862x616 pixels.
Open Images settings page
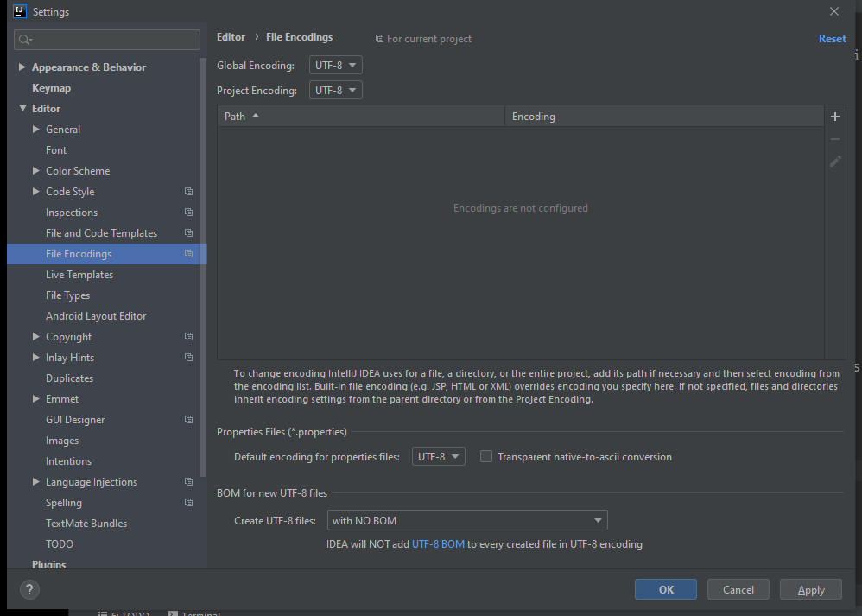(x=62, y=441)
